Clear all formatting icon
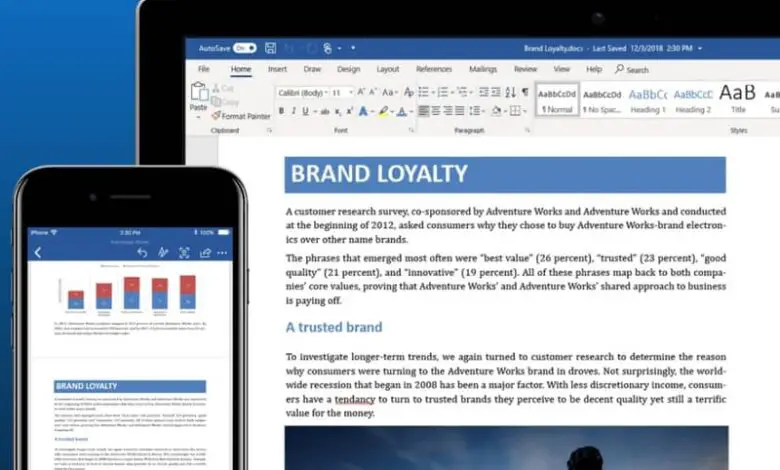780x470 pixels. pyautogui.click(x=408, y=92)
